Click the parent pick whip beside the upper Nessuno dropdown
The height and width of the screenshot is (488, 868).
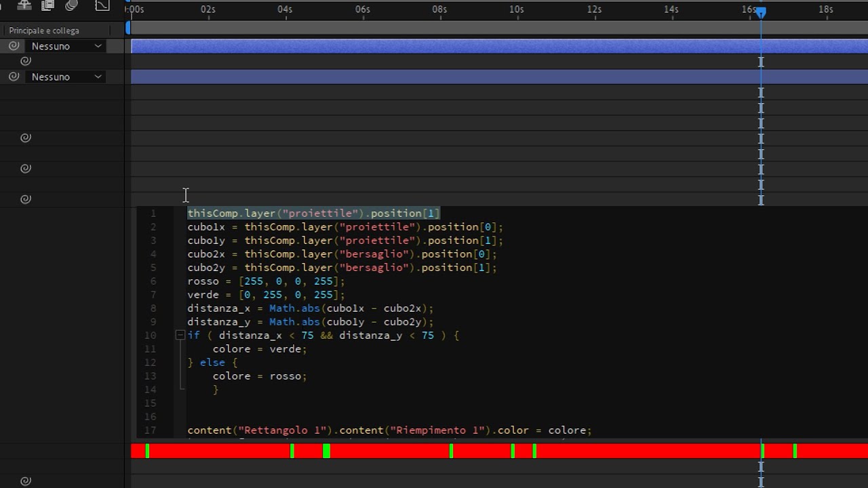coord(14,46)
